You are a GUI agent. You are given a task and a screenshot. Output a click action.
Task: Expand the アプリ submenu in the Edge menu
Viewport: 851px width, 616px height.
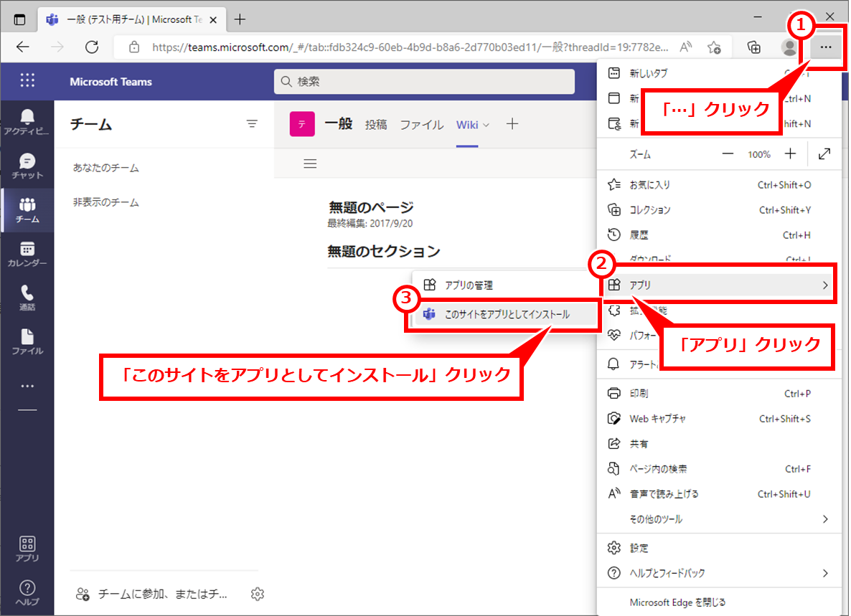(718, 285)
